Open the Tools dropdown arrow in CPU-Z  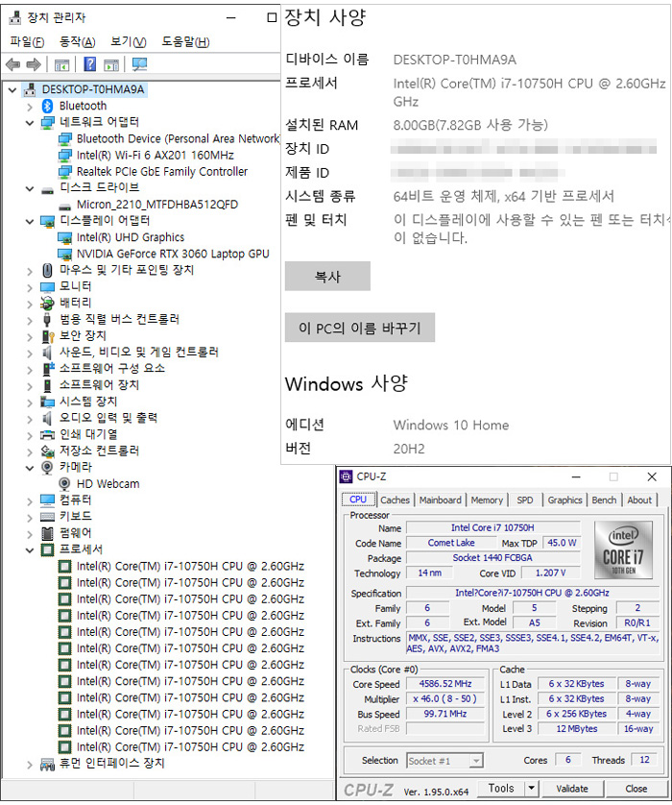click(532, 788)
